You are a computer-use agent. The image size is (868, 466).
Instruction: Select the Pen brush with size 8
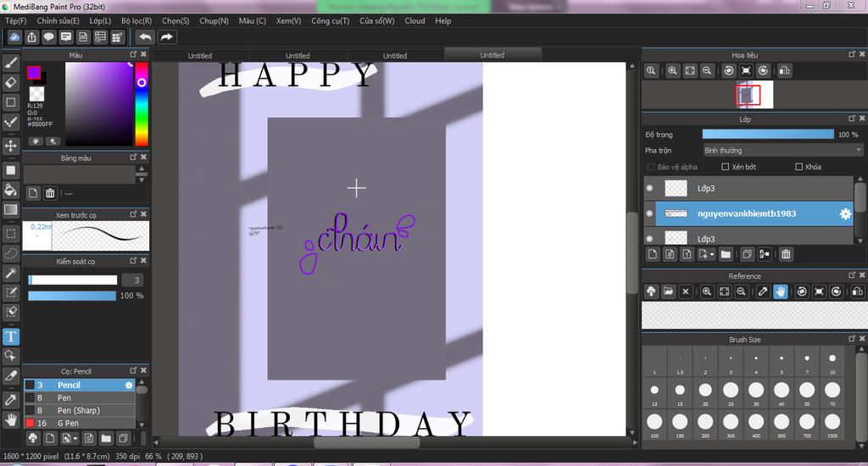pyautogui.click(x=79, y=397)
